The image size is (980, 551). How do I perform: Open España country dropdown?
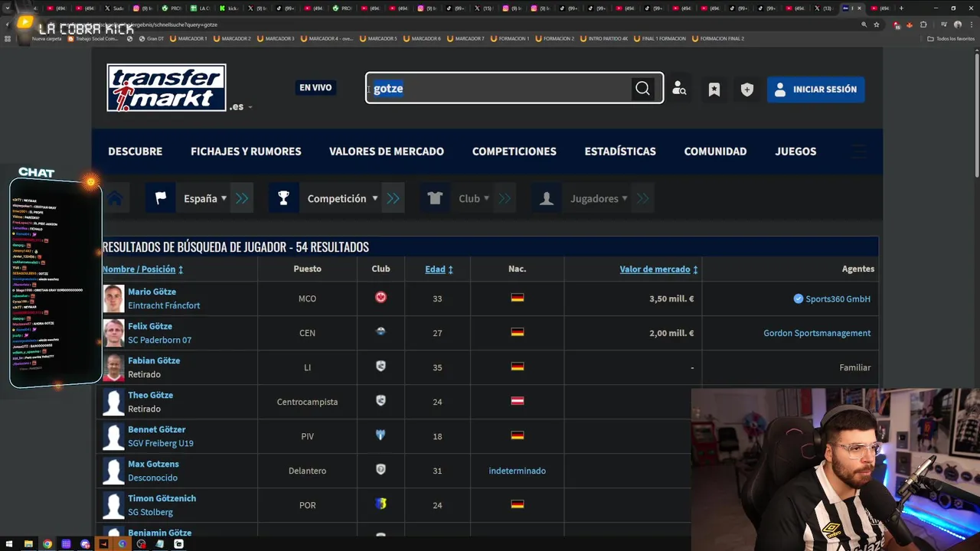coord(205,198)
